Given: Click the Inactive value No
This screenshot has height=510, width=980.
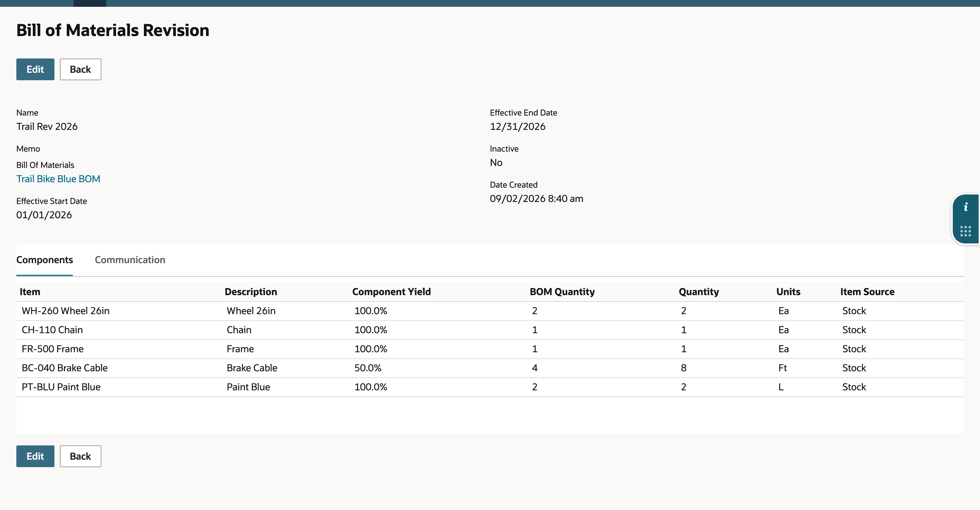Looking at the screenshot, I should pyautogui.click(x=496, y=163).
